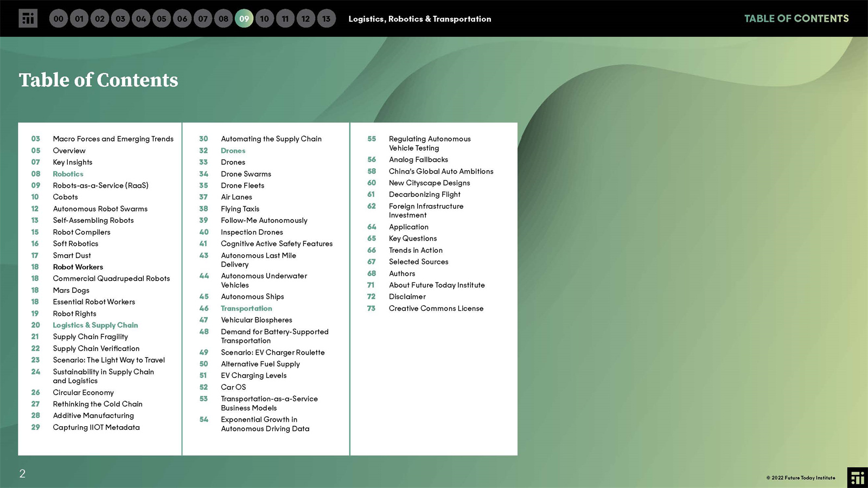868x488 pixels.
Task: Select the highlighted 09 section circle
Action: (244, 19)
